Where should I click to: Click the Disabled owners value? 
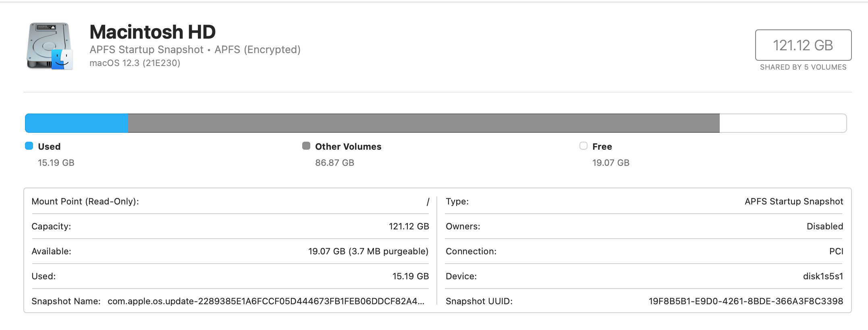pyautogui.click(x=825, y=226)
